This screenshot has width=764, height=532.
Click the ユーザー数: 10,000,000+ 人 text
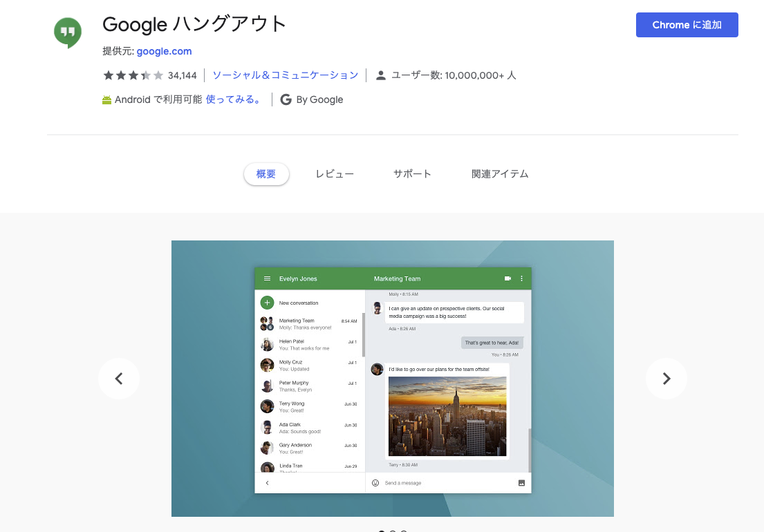tap(454, 75)
